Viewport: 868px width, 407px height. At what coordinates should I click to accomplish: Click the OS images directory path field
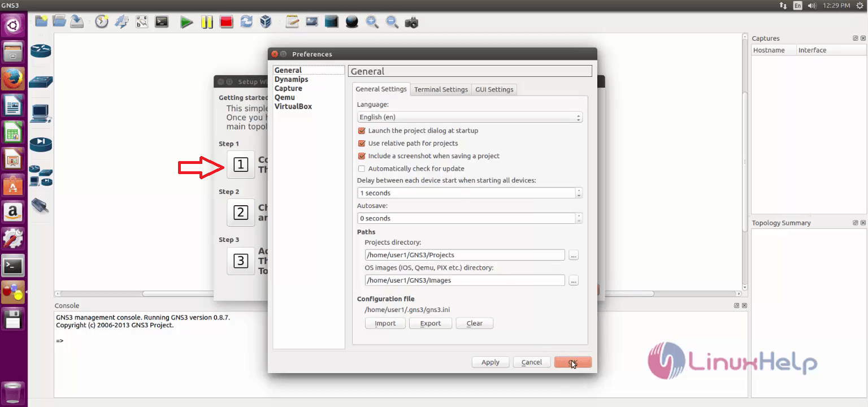[x=465, y=280]
